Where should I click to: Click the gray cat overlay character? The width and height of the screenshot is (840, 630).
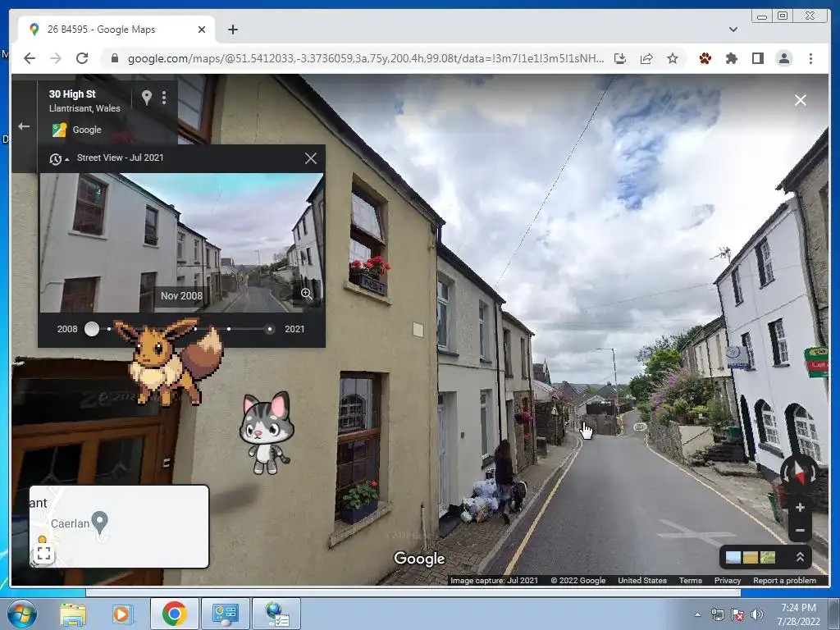[x=267, y=433]
